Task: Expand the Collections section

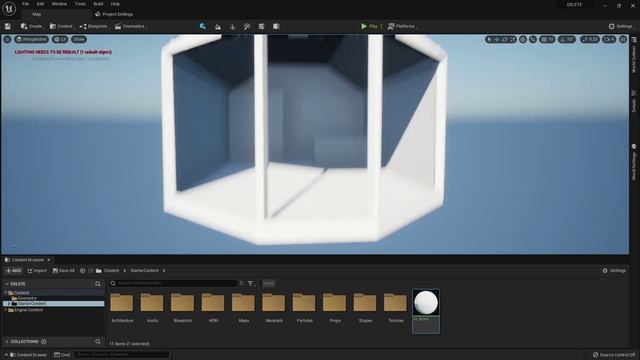Action: (7, 342)
